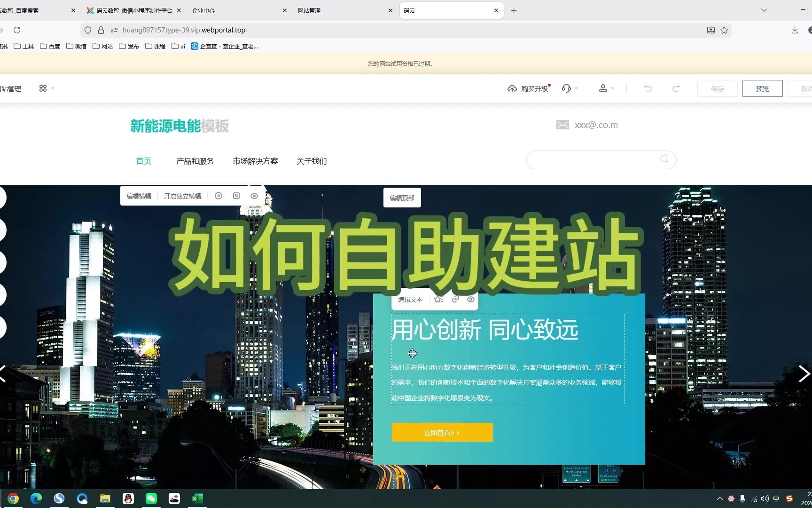
Task: Click the play icon in banner toolbar
Action: point(219,196)
